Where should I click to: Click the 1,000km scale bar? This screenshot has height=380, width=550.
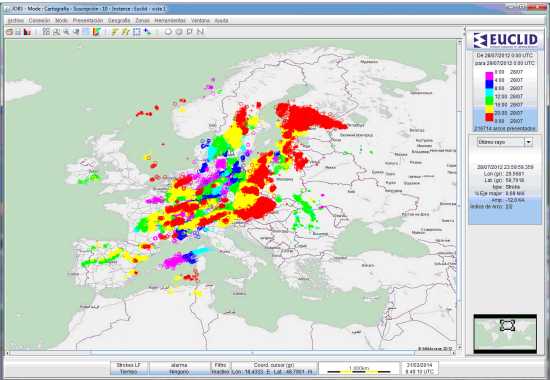click(x=358, y=369)
